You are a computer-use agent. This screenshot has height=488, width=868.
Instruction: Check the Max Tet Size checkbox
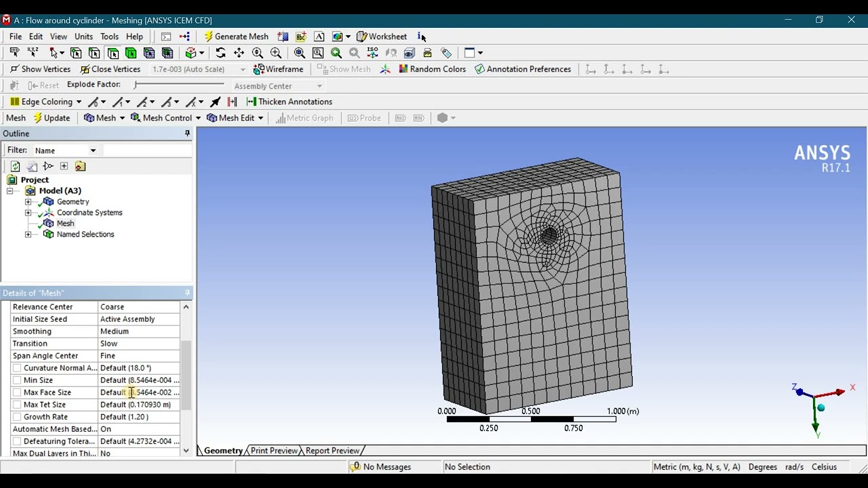point(17,405)
